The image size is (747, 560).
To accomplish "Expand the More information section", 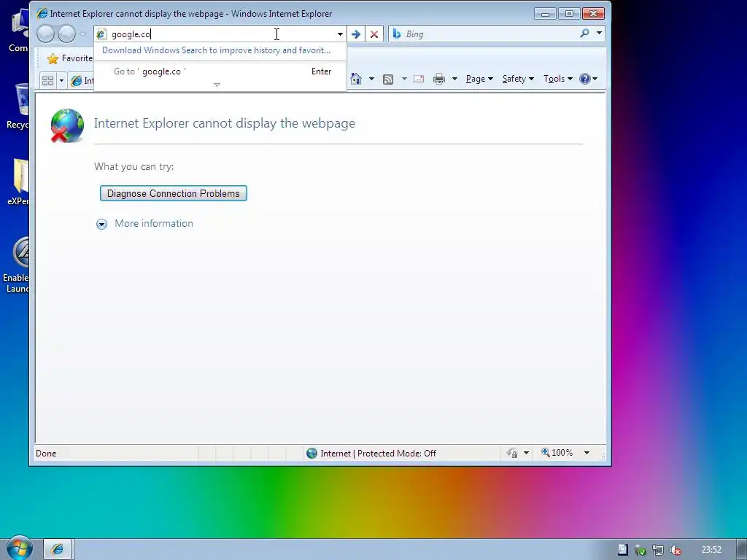I will [x=101, y=225].
